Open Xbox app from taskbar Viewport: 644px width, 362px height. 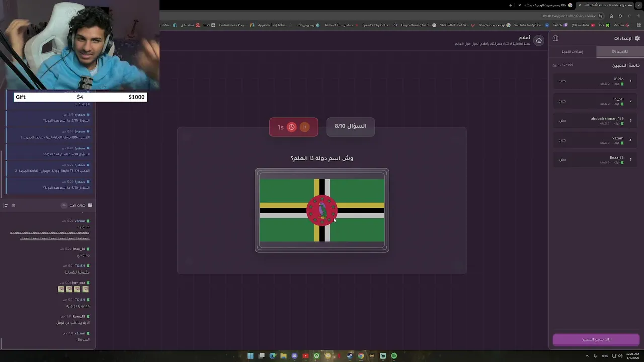[316, 356]
